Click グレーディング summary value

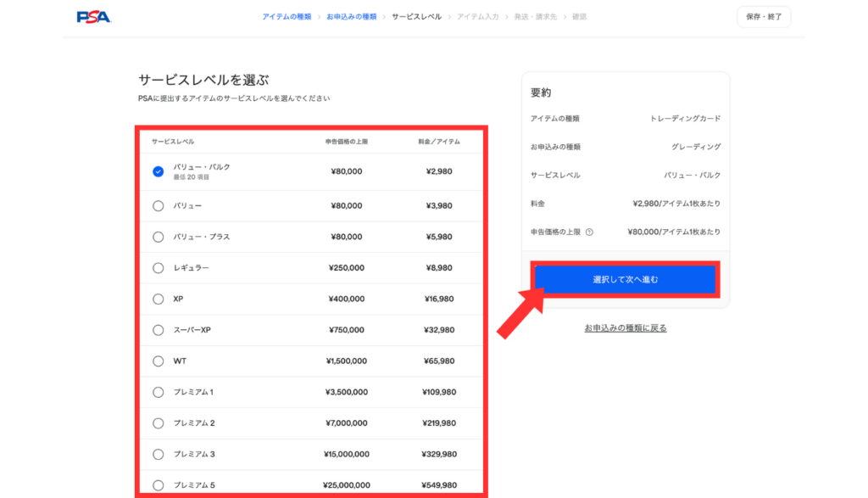[x=696, y=147]
